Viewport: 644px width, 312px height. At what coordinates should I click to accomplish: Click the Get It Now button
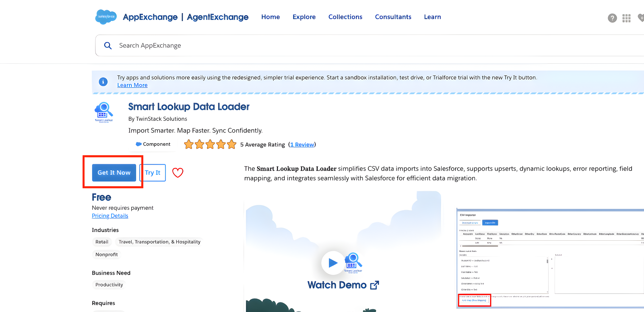[x=114, y=173]
